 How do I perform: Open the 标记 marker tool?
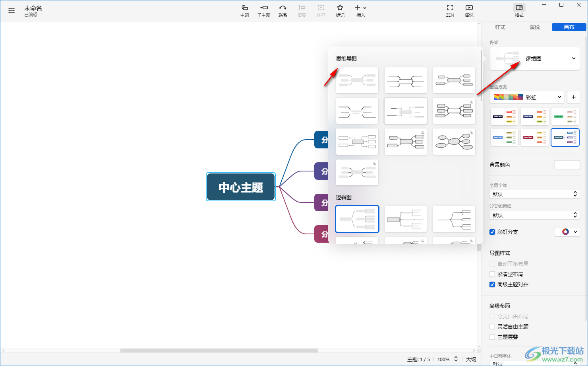pyautogui.click(x=340, y=11)
